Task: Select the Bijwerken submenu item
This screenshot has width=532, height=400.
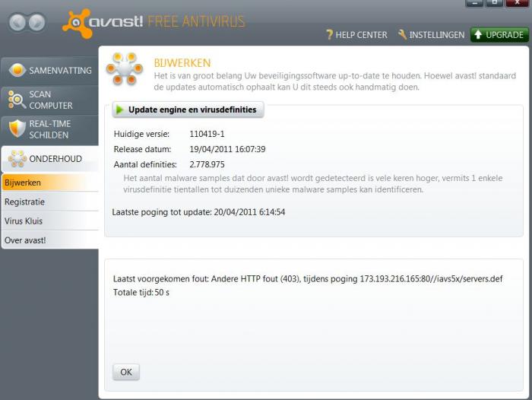Action: [x=49, y=183]
